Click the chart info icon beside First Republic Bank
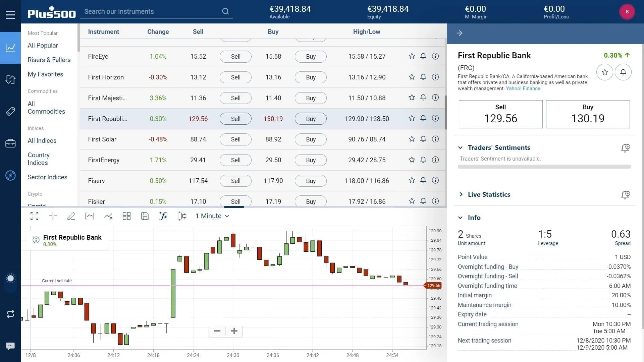This screenshot has height=362, width=644. (x=36, y=240)
